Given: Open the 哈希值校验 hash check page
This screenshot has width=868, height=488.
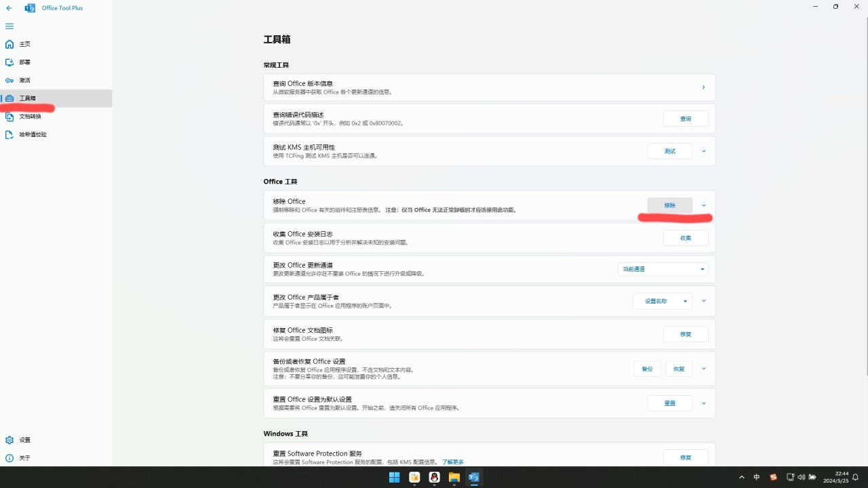Looking at the screenshot, I should tap(56, 134).
